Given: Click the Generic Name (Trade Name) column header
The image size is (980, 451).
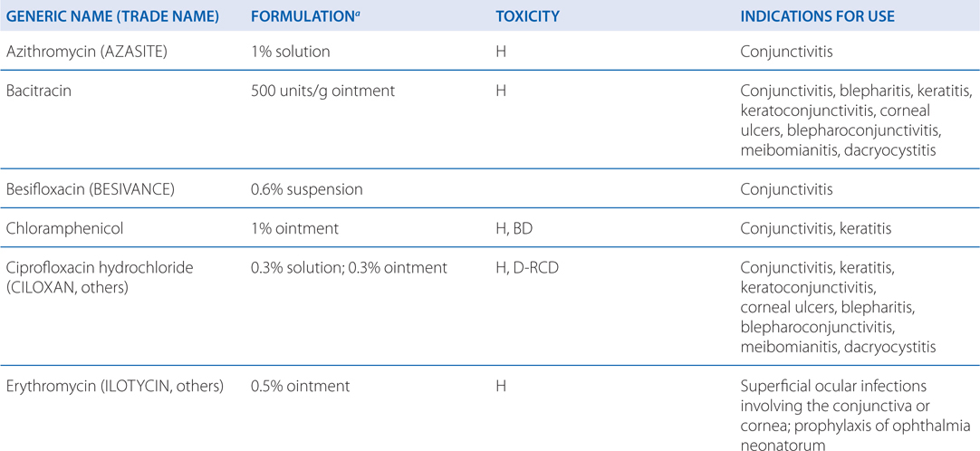Looking at the screenshot, I should (112, 16).
